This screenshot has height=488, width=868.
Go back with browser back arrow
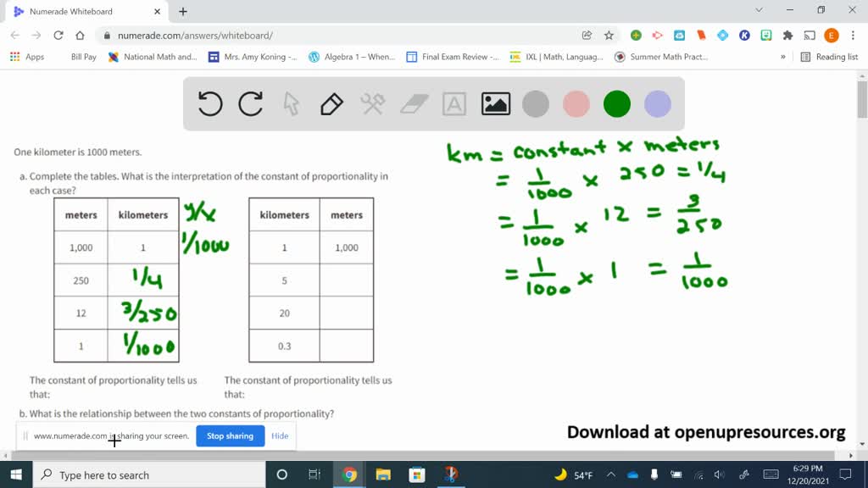click(15, 36)
